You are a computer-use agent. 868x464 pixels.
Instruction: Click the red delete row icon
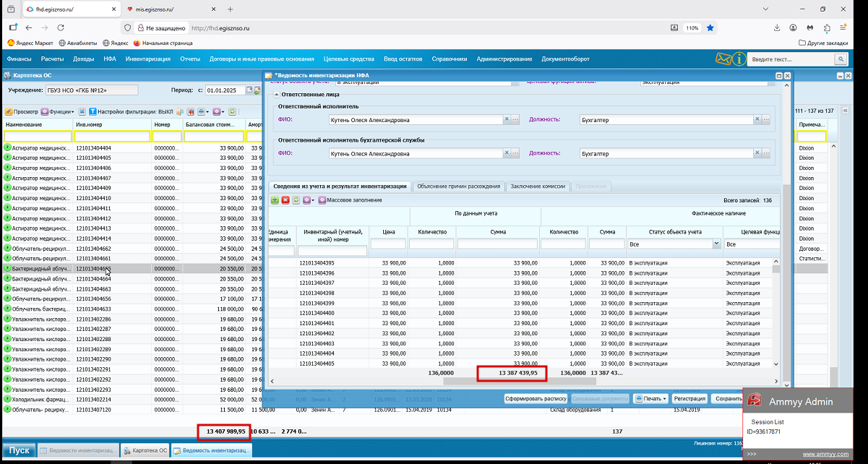pos(285,200)
